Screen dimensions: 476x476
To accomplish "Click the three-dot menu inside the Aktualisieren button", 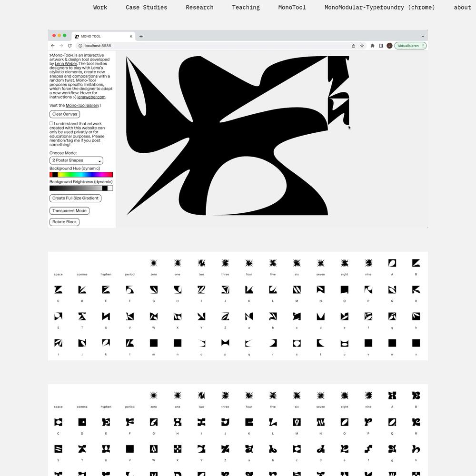I will (423, 46).
